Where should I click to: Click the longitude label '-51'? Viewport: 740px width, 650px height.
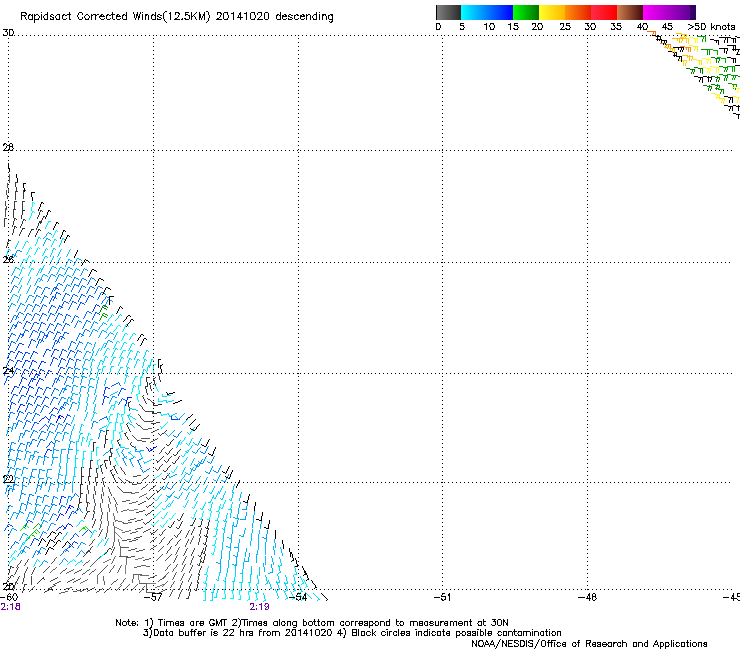442,597
